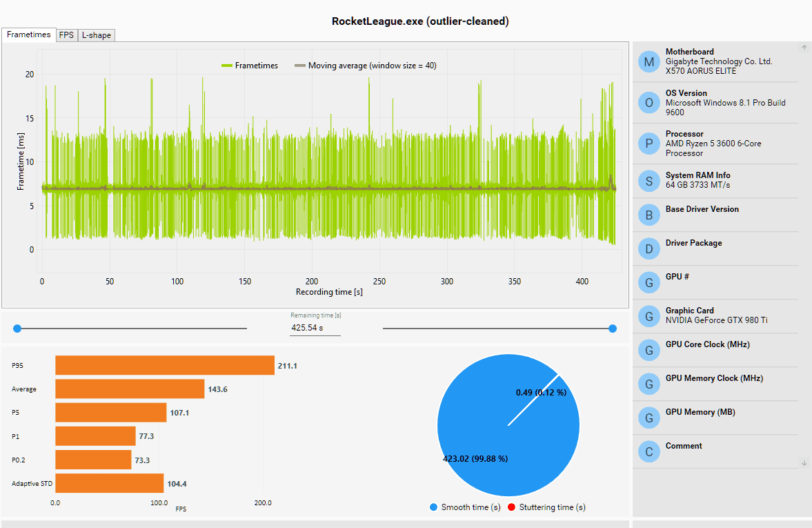Click "Microsoft Windows 8.1 Pro Build 9600" text
Screen dimensions: 812x528
pos(726,107)
